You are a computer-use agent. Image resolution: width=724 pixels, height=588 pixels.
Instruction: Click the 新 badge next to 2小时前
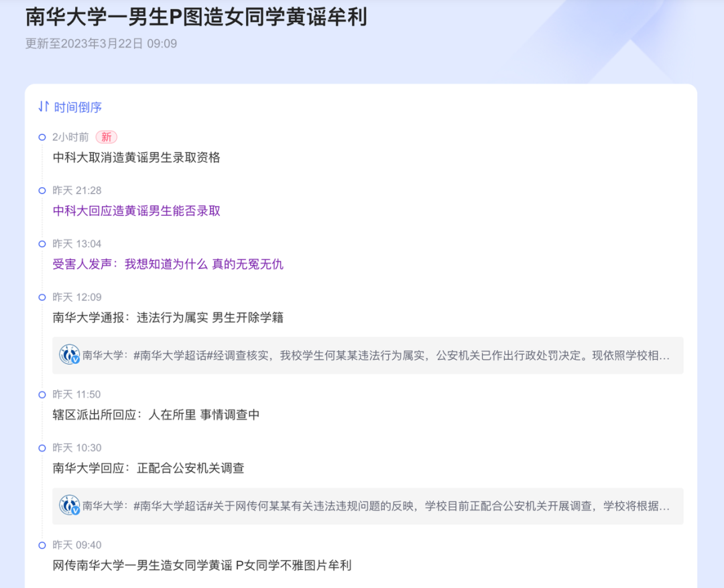(x=106, y=137)
